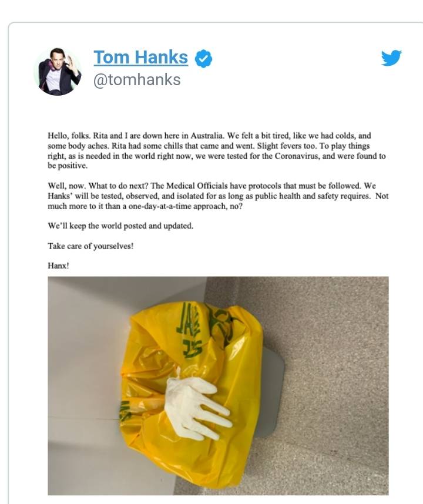Click the @tomhanks handle

click(x=137, y=80)
